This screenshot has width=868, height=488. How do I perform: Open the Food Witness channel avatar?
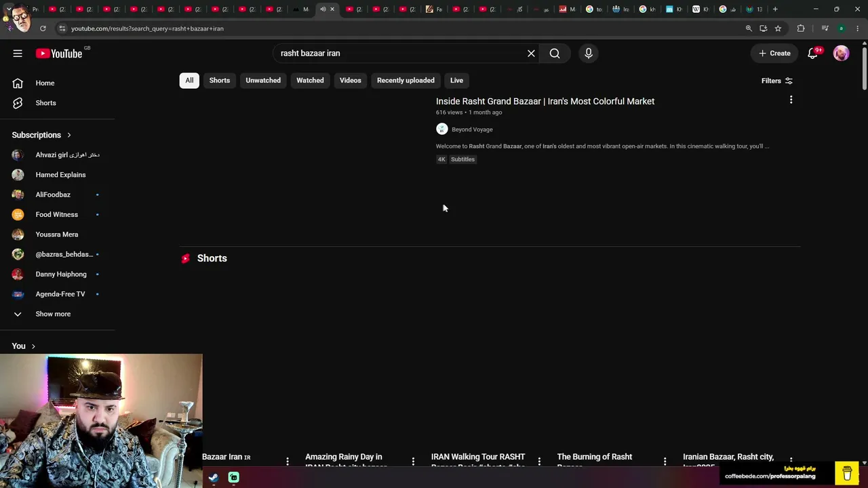[x=18, y=214]
